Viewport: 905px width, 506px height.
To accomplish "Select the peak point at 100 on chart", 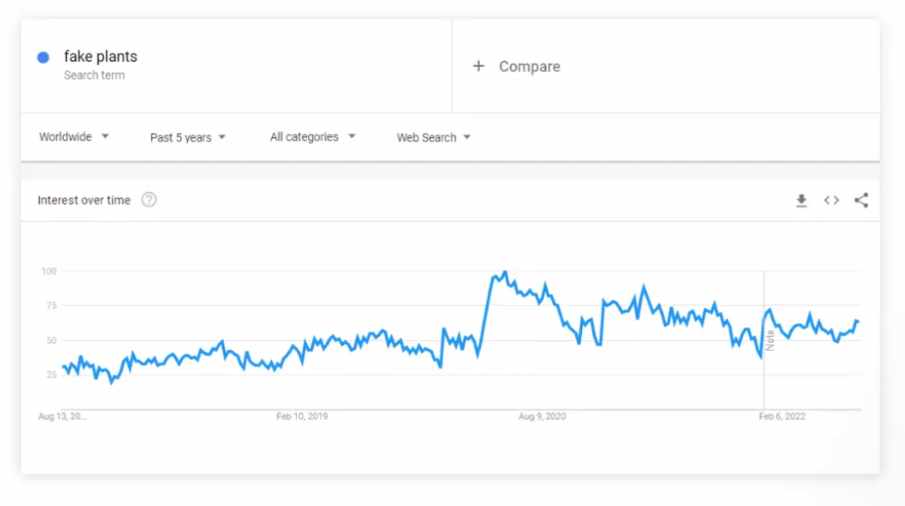I will pos(505,272).
